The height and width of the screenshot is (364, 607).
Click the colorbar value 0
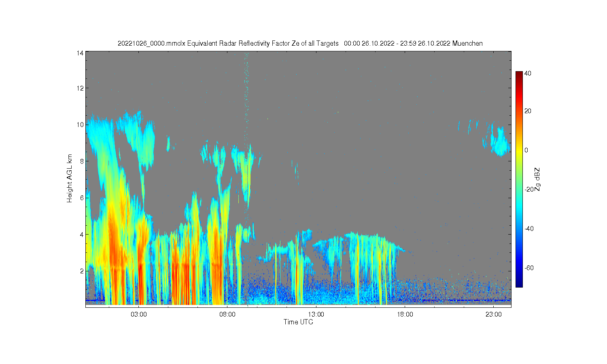[526, 150]
